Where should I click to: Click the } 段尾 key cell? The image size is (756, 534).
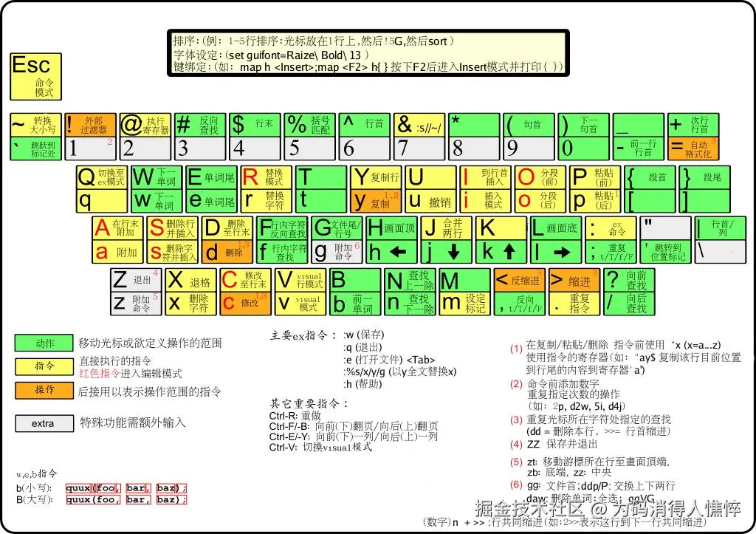pyautogui.click(x=705, y=177)
